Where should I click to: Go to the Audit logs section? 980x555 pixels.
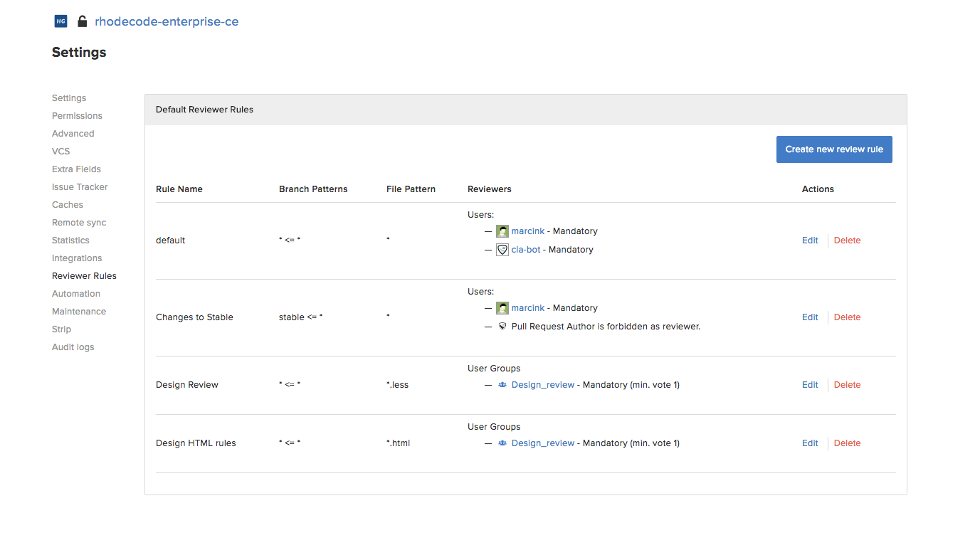(73, 347)
